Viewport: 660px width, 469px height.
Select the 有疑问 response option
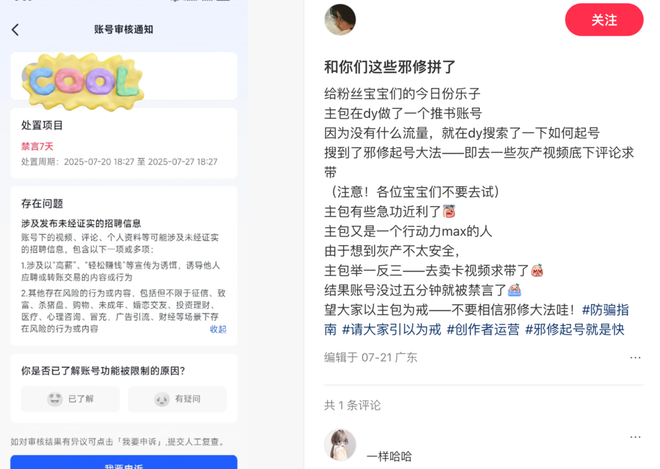177,399
